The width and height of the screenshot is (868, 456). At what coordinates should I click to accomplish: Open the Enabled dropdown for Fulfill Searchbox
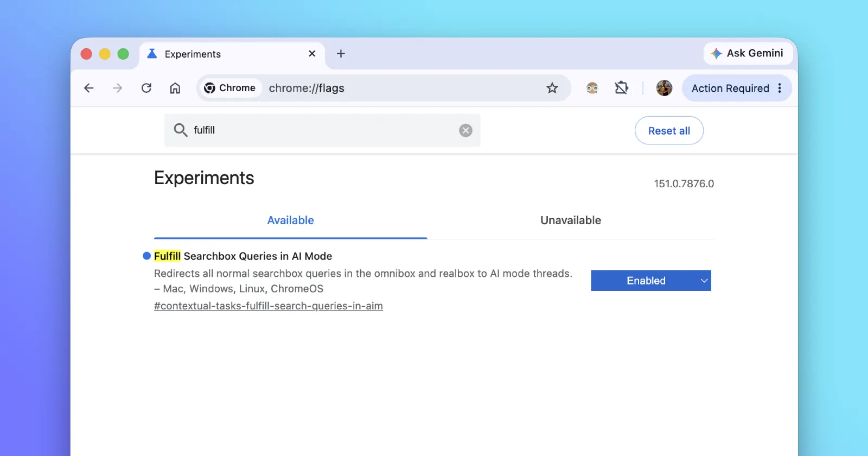[651, 281]
